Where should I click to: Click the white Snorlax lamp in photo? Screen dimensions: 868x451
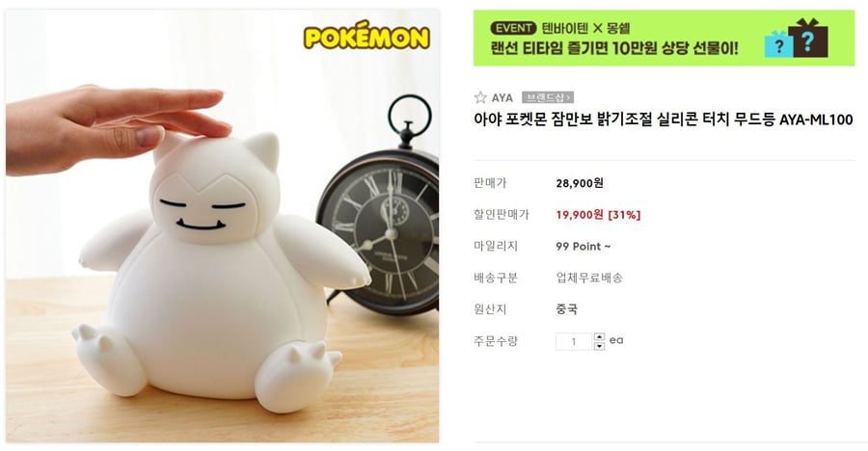tap(220, 271)
